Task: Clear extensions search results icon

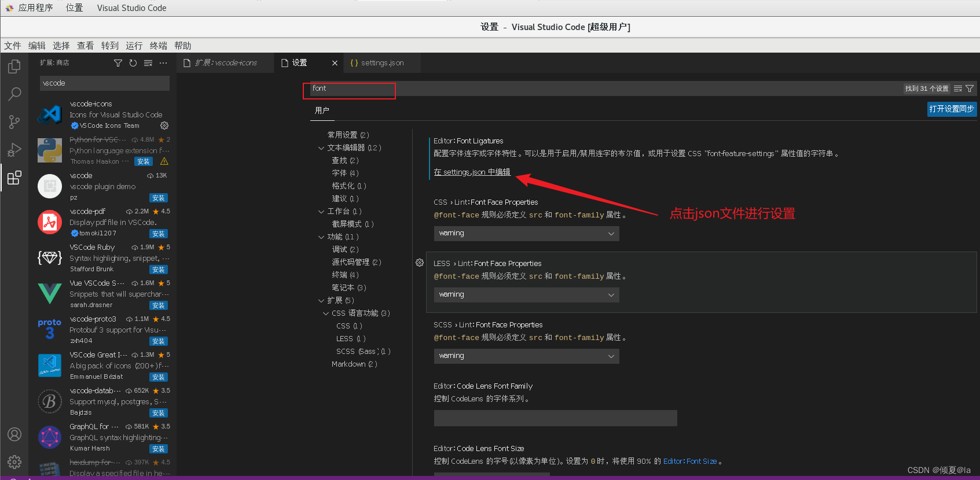Action: tap(148, 63)
